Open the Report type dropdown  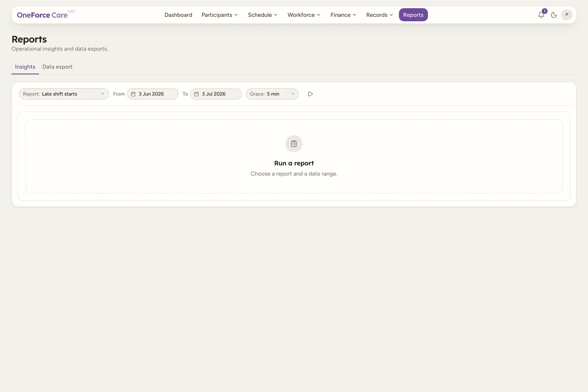point(64,94)
